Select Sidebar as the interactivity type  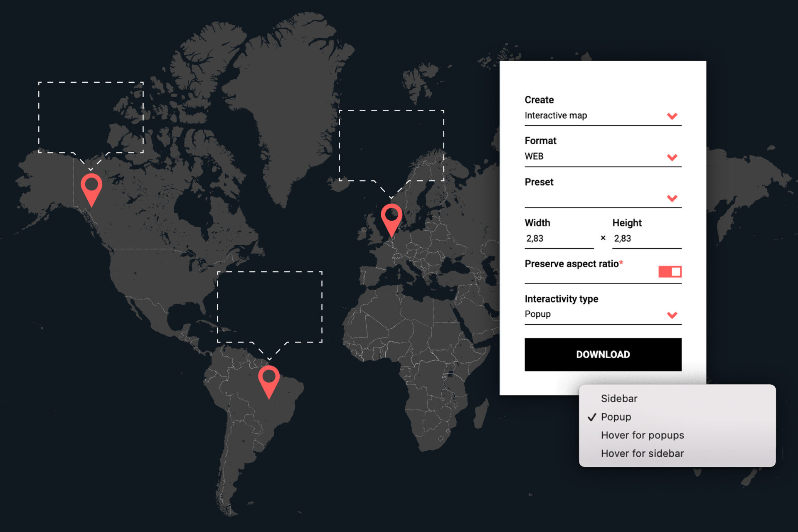tap(619, 398)
